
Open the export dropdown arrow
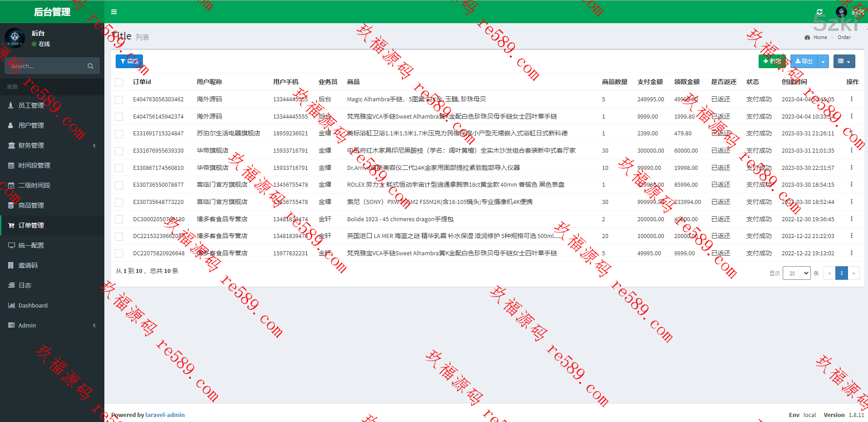[x=823, y=61]
